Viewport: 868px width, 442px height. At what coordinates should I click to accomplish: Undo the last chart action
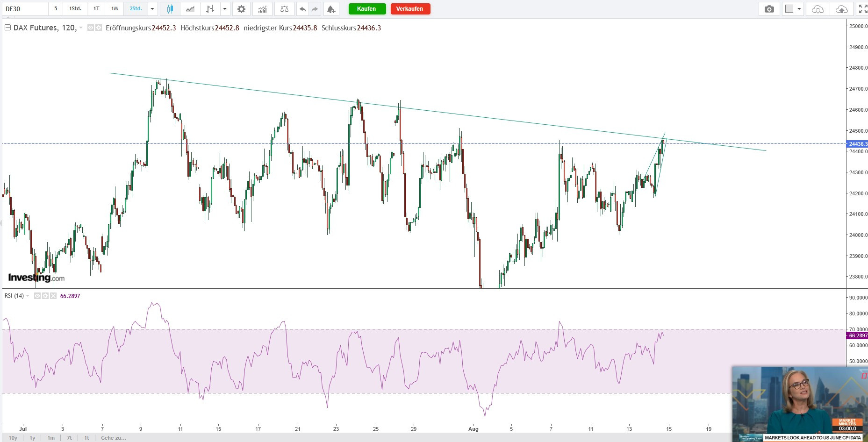click(x=302, y=9)
